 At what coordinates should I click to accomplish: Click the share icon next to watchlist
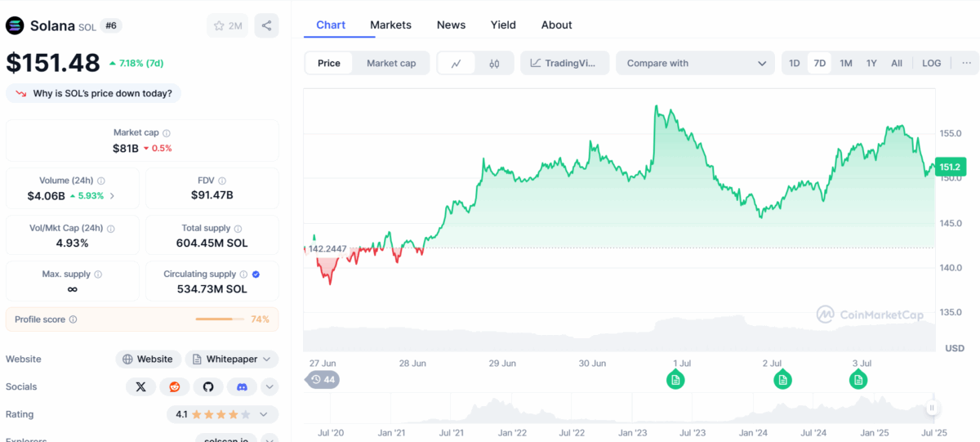click(266, 25)
